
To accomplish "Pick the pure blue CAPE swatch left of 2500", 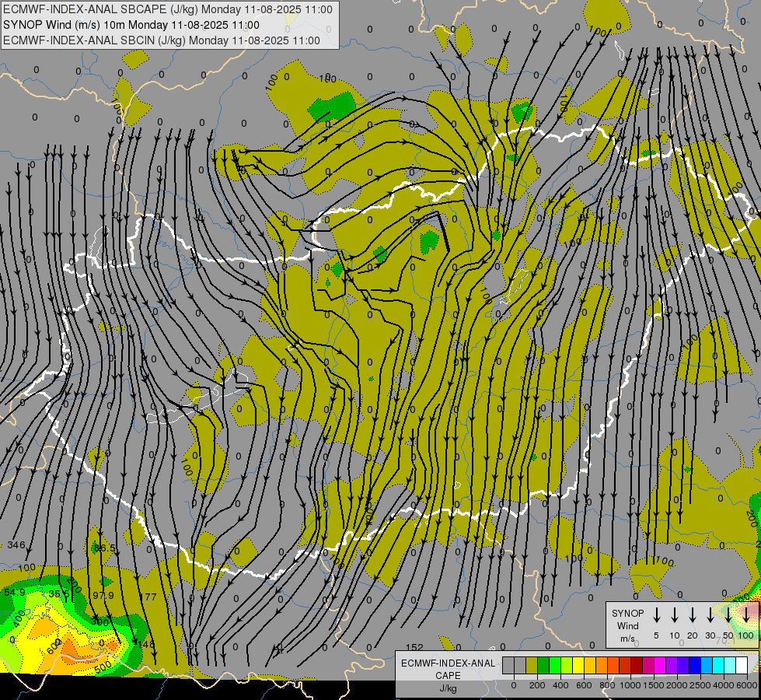I will click(694, 666).
